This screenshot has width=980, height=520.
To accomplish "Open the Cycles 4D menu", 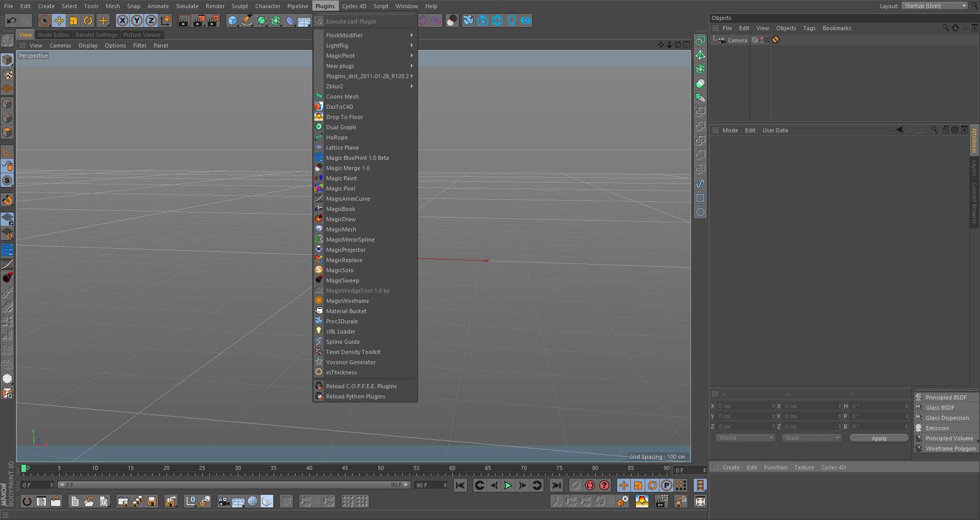I will 354,6.
